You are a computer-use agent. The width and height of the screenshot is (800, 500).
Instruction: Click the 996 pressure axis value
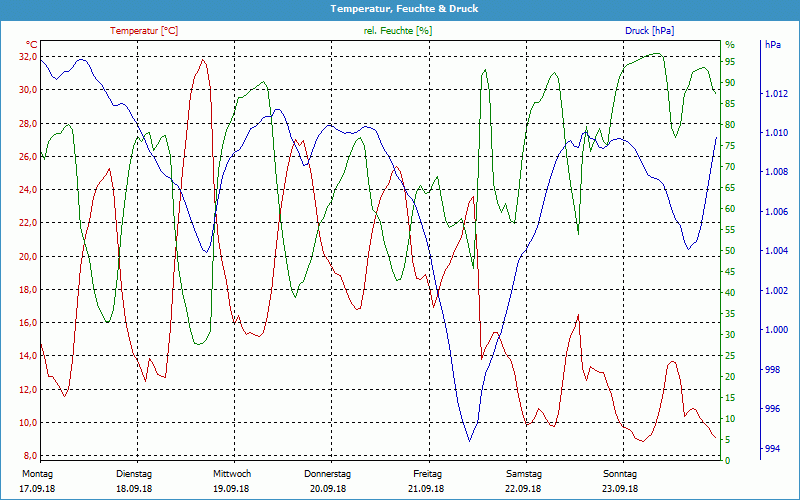click(x=772, y=409)
